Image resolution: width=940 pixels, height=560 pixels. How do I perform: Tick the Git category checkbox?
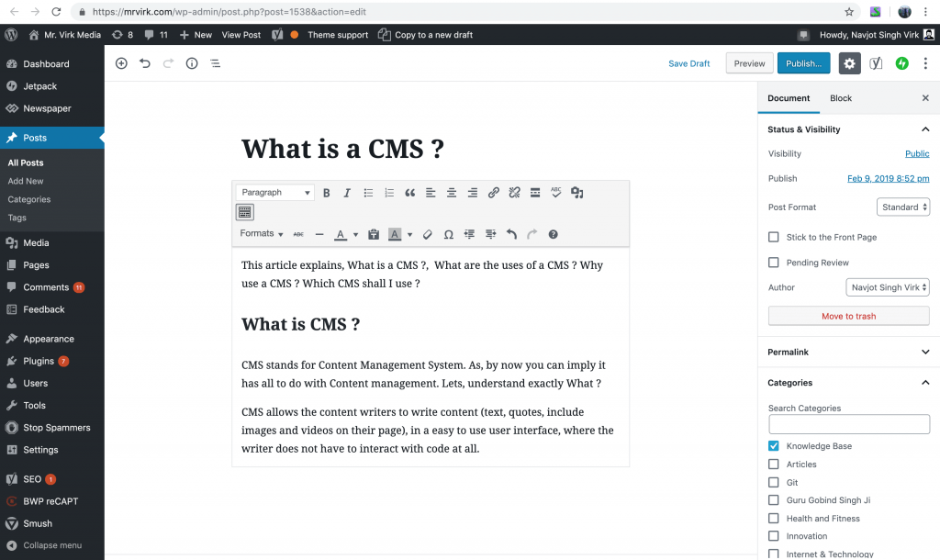pyautogui.click(x=773, y=483)
